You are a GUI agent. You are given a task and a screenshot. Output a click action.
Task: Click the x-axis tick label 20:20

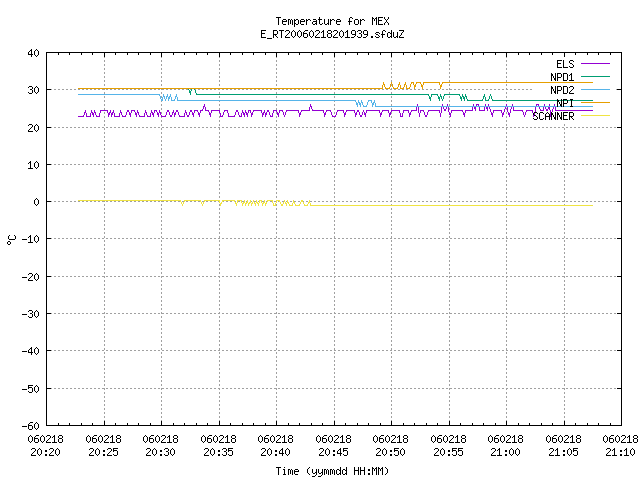tap(46, 452)
